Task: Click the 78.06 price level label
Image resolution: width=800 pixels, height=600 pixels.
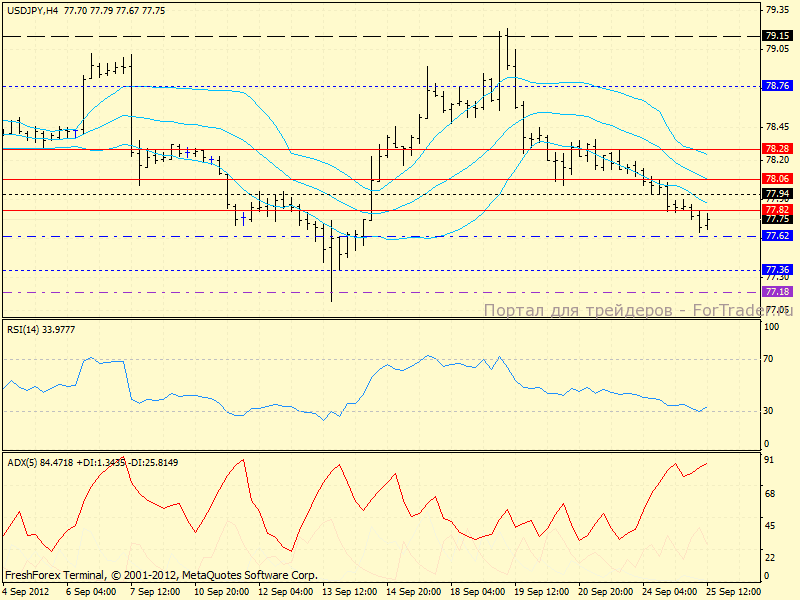Action: (x=777, y=178)
